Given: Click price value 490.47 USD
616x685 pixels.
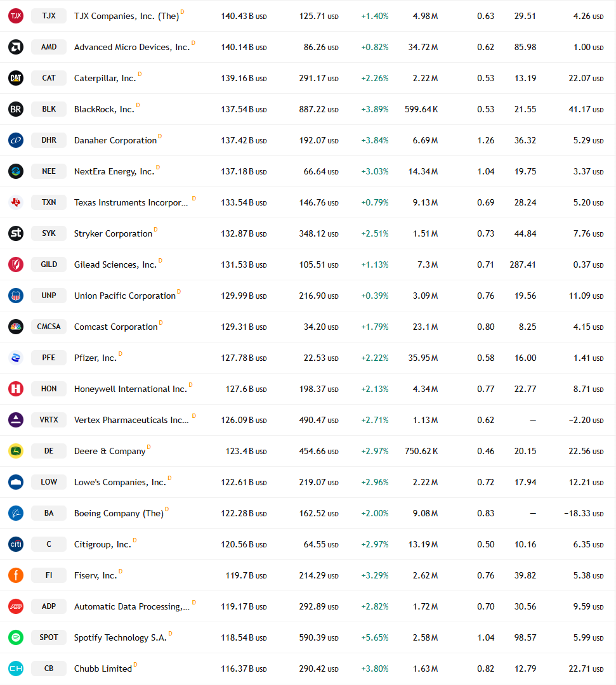Looking at the screenshot, I should (319, 420).
